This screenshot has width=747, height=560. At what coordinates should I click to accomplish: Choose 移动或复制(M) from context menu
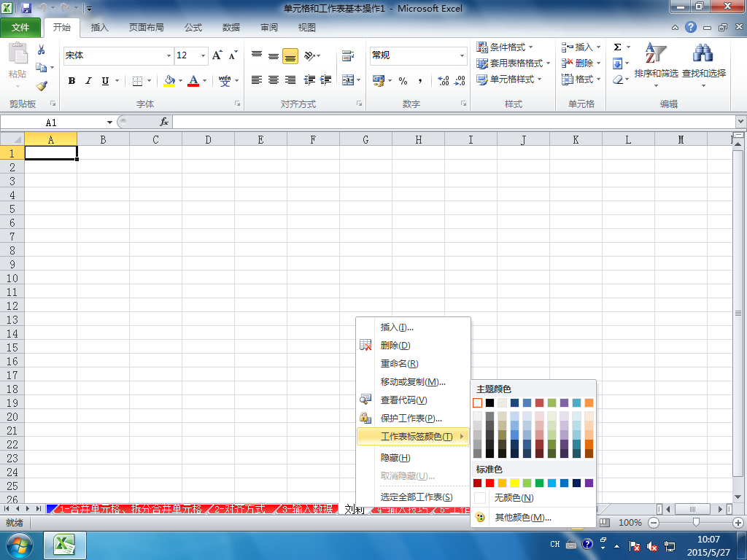tap(413, 382)
